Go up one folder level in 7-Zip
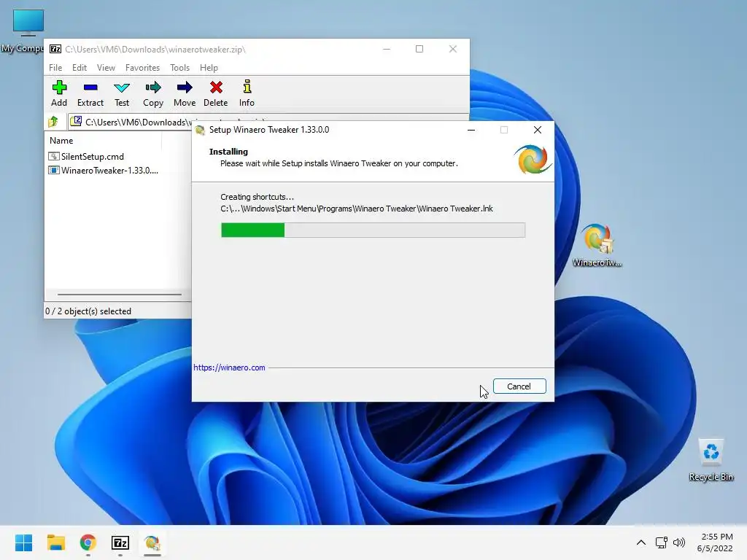This screenshot has width=747, height=560. tap(53, 122)
